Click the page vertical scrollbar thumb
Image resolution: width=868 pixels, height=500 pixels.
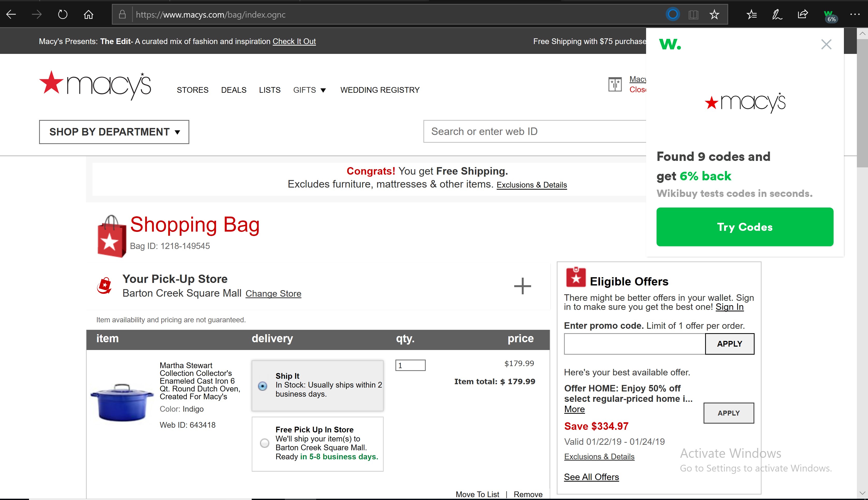point(862,103)
